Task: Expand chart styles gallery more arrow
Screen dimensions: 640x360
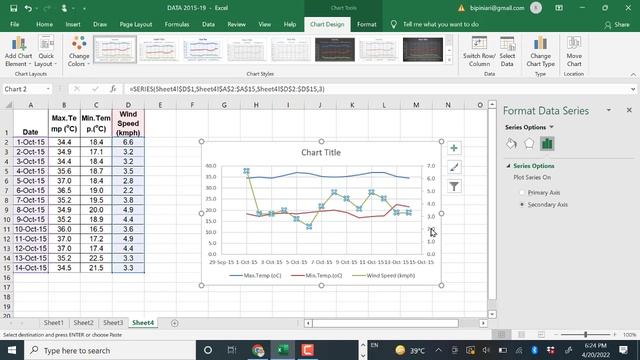Action: (449, 60)
